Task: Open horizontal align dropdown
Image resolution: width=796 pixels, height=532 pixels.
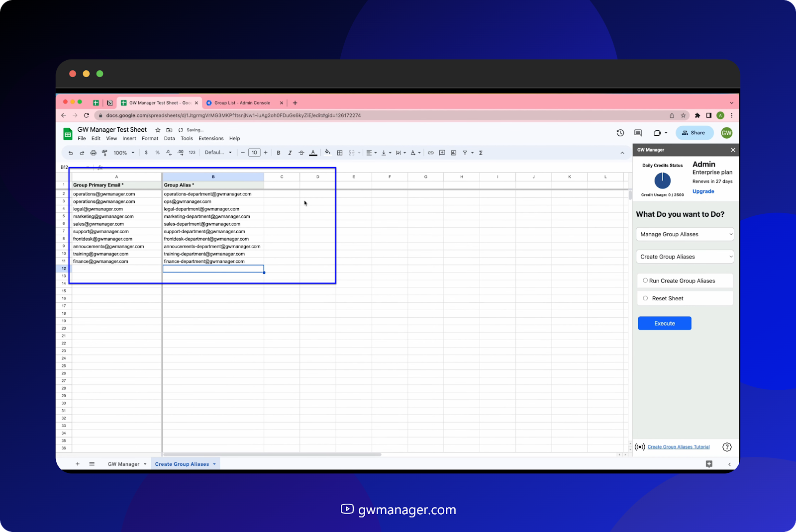Action: [x=372, y=153]
